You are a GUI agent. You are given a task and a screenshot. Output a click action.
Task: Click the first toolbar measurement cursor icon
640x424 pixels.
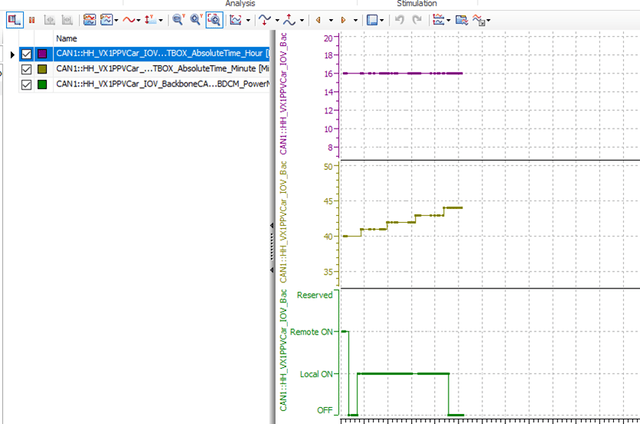pos(16,19)
